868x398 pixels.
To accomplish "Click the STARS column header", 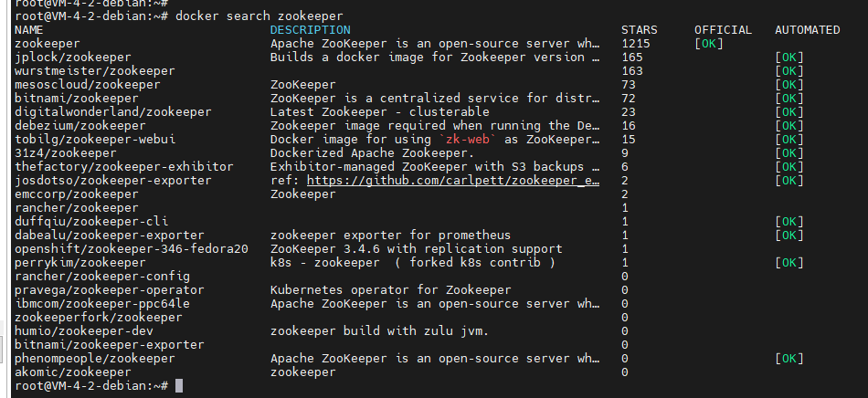I will [x=639, y=30].
